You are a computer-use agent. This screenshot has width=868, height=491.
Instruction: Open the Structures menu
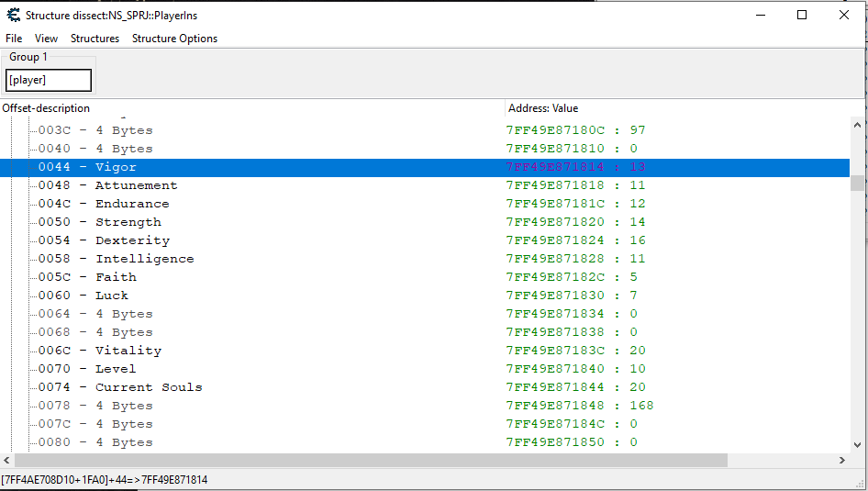tap(95, 39)
